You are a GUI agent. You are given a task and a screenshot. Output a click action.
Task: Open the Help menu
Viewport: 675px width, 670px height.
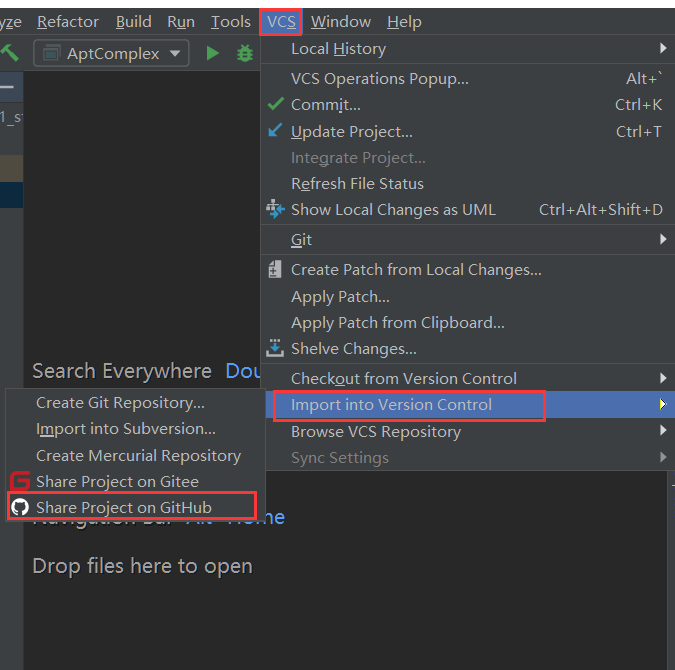coord(404,22)
